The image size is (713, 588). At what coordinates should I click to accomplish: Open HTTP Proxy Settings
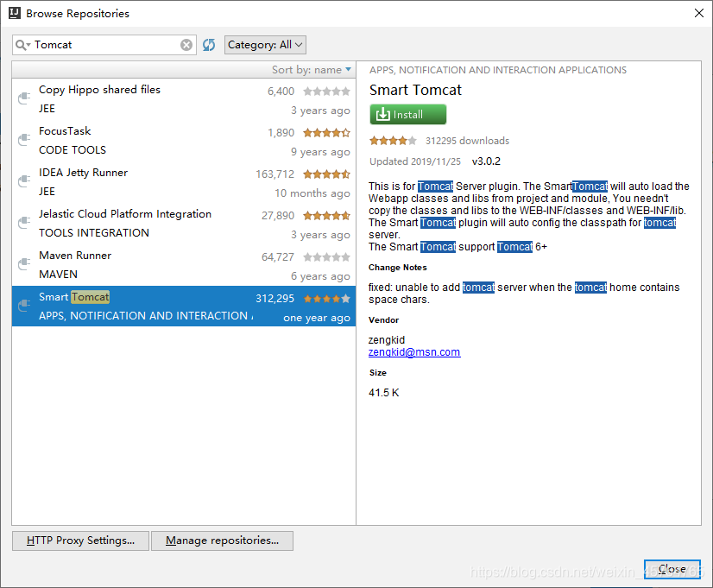80,541
